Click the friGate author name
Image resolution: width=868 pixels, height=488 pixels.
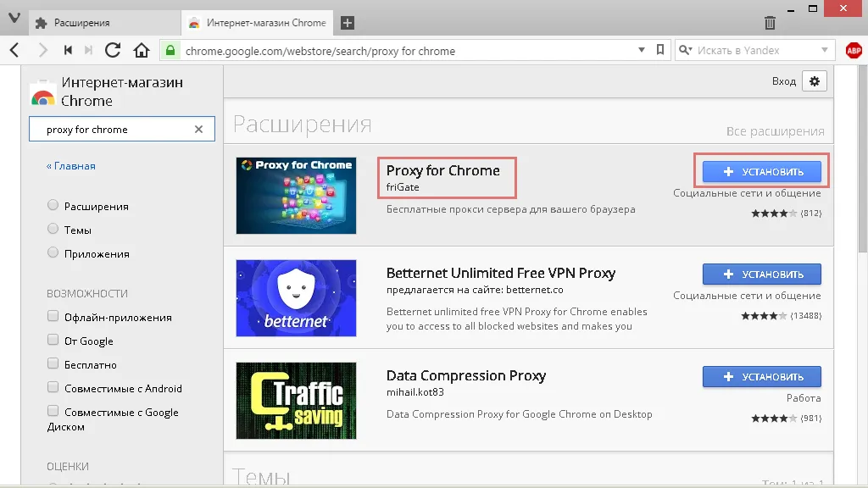click(x=403, y=187)
